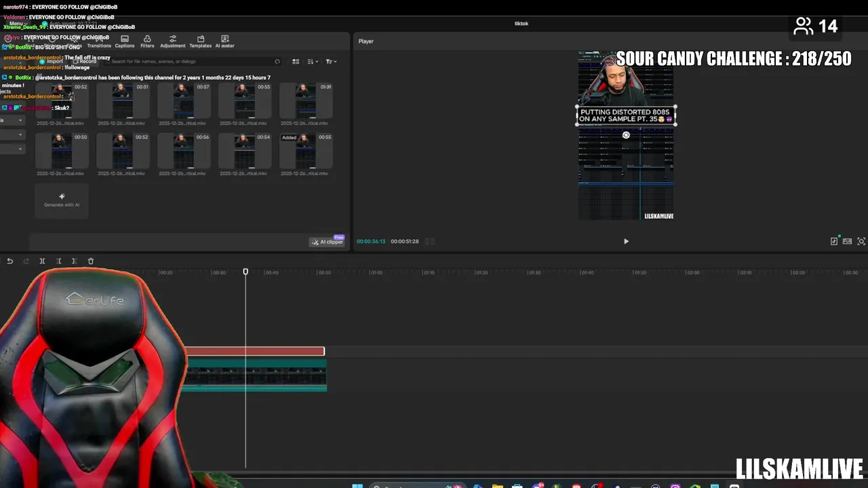868x488 pixels.
Task: Click the Import media button
Action: tap(52, 62)
